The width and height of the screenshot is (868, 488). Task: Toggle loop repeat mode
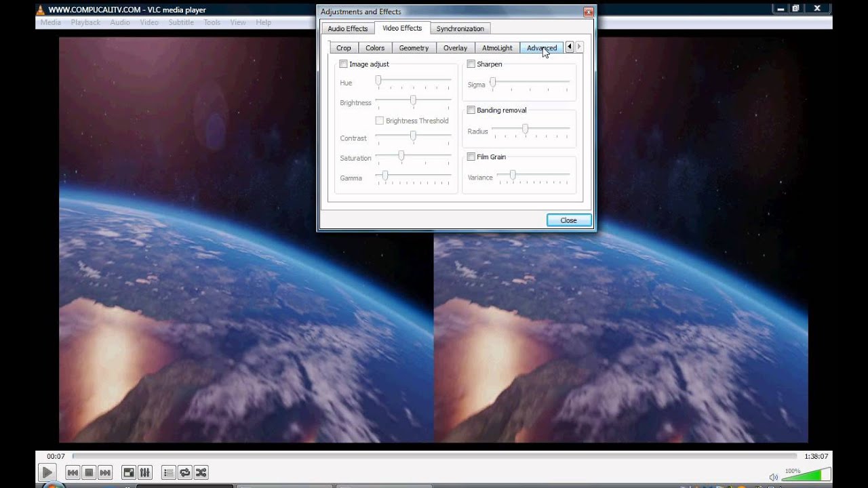click(184, 472)
